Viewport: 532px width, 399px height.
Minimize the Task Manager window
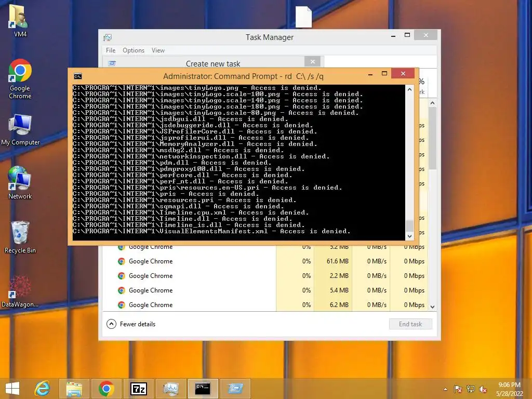point(393,35)
